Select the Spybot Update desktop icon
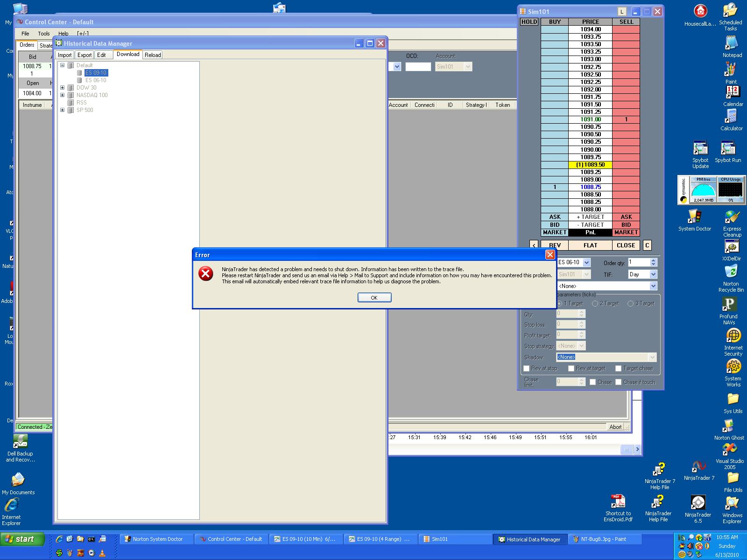The image size is (747, 560). tap(700, 154)
